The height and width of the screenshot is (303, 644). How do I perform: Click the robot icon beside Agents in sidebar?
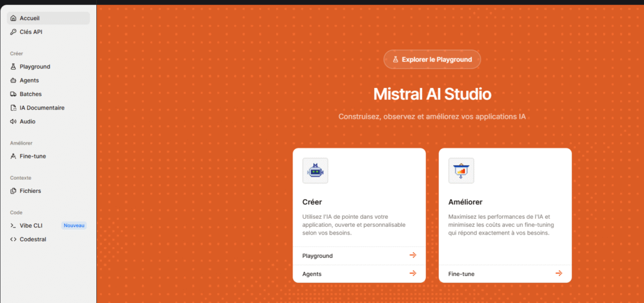13,80
